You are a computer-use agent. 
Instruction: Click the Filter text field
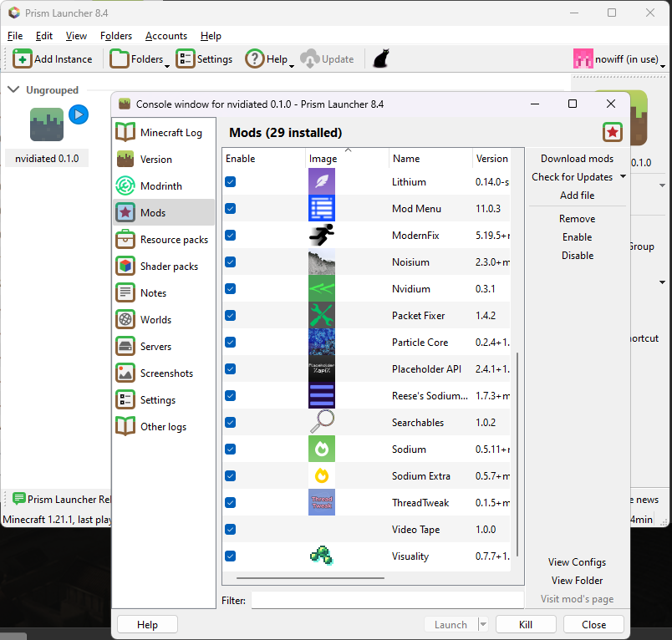[x=387, y=600]
